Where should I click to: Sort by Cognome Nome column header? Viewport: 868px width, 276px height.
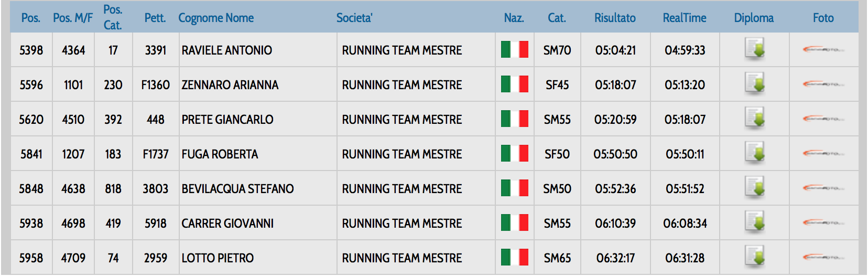pos(216,18)
